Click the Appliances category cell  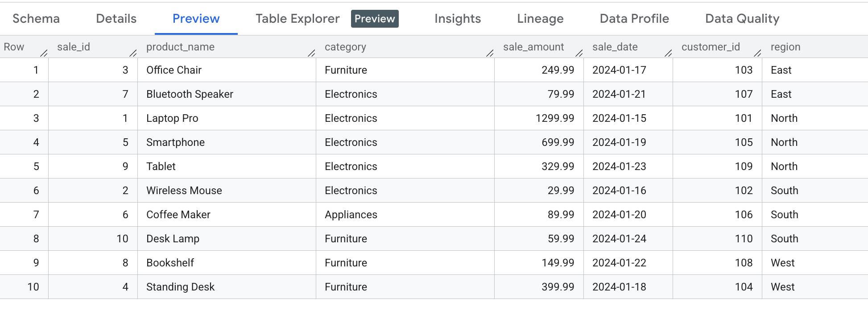tap(405, 215)
